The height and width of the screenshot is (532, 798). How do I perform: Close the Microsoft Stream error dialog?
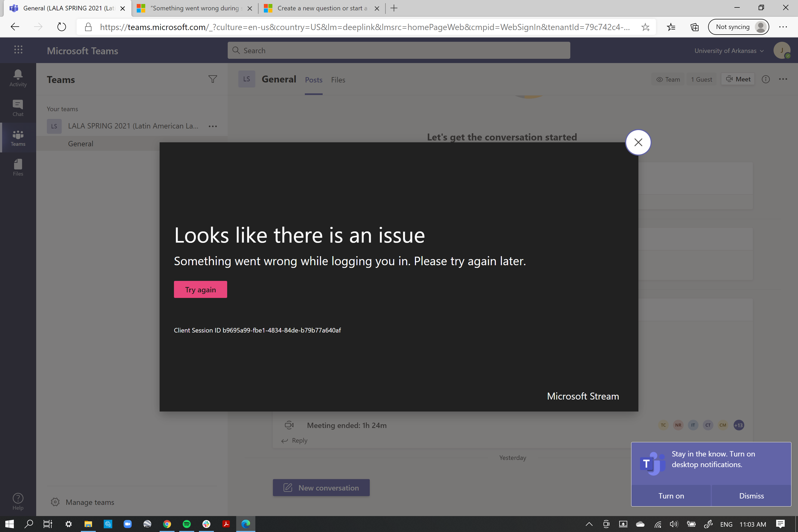(638, 142)
